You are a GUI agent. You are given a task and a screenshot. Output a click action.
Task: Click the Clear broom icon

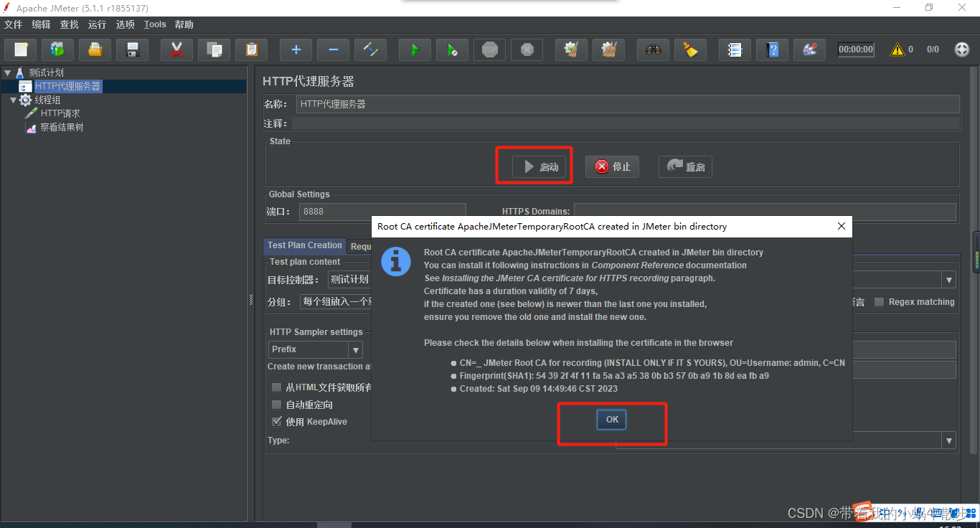[x=571, y=49]
